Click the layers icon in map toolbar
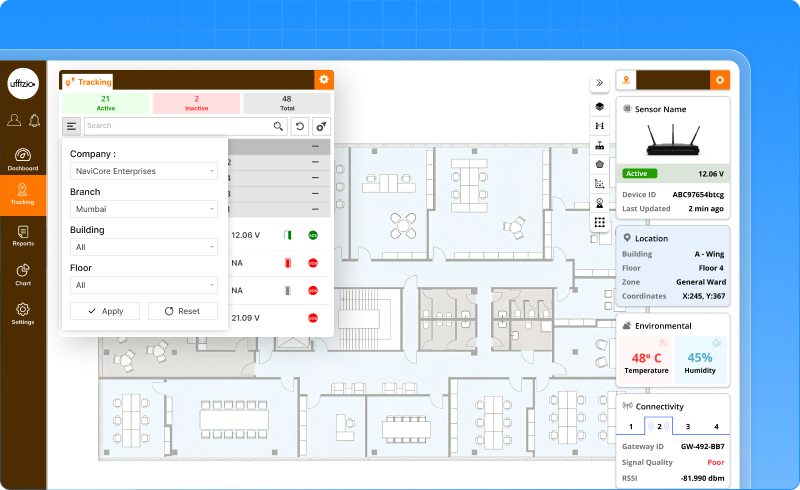800x490 pixels. pos(599,106)
